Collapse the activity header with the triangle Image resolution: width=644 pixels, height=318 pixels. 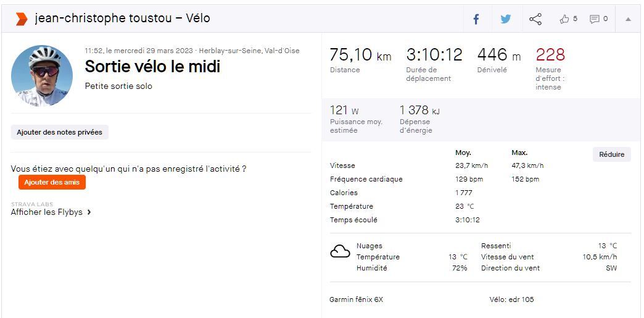coord(628,19)
